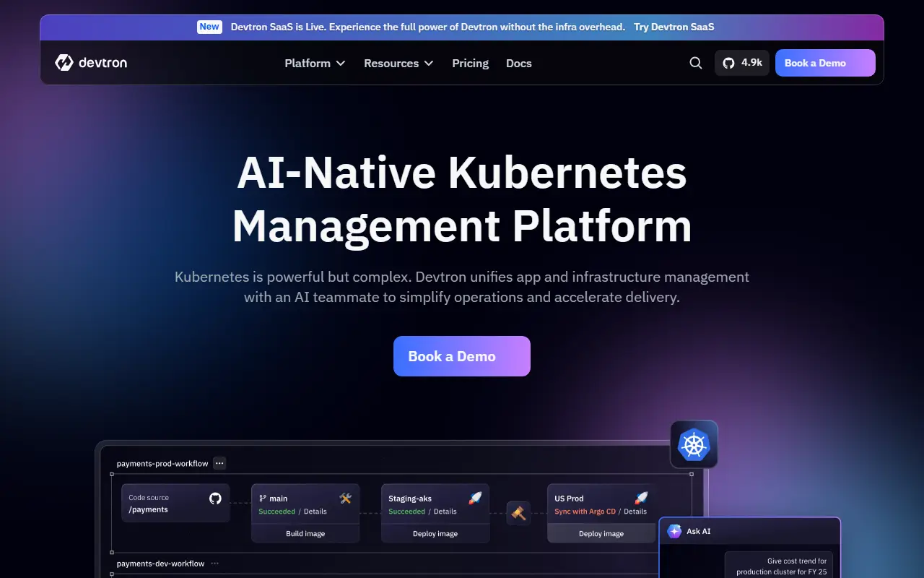The height and width of the screenshot is (578, 924).
Task: Click the US Prod card title
Action: click(569, 499)
